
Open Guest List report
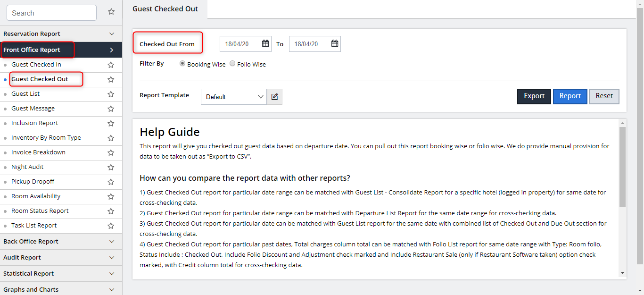[25, 94]
